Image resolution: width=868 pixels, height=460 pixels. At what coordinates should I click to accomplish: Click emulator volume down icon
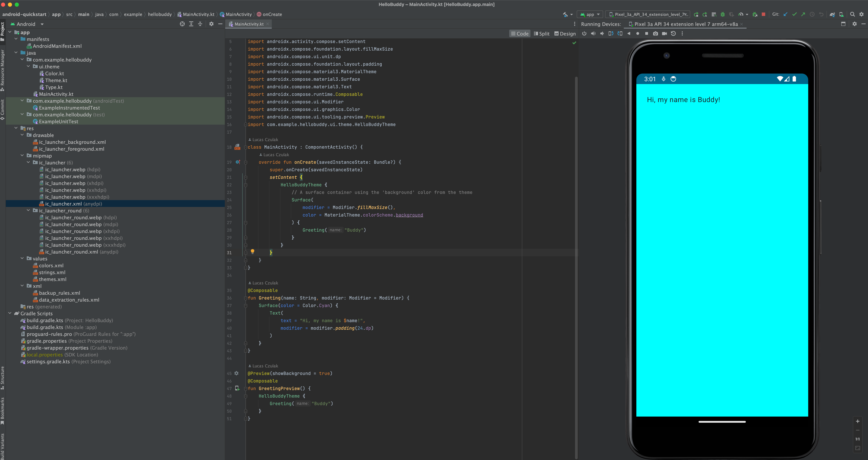pos(602,33)
